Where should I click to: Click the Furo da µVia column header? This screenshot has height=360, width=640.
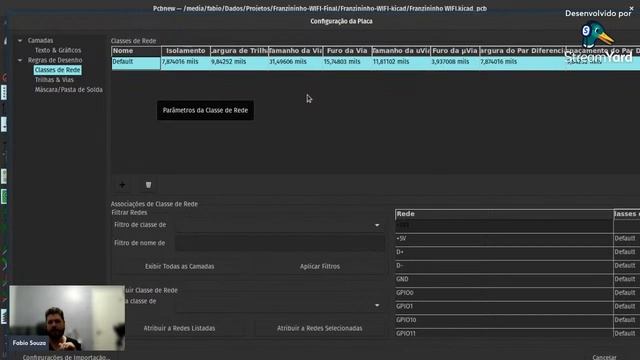(455, 51)
